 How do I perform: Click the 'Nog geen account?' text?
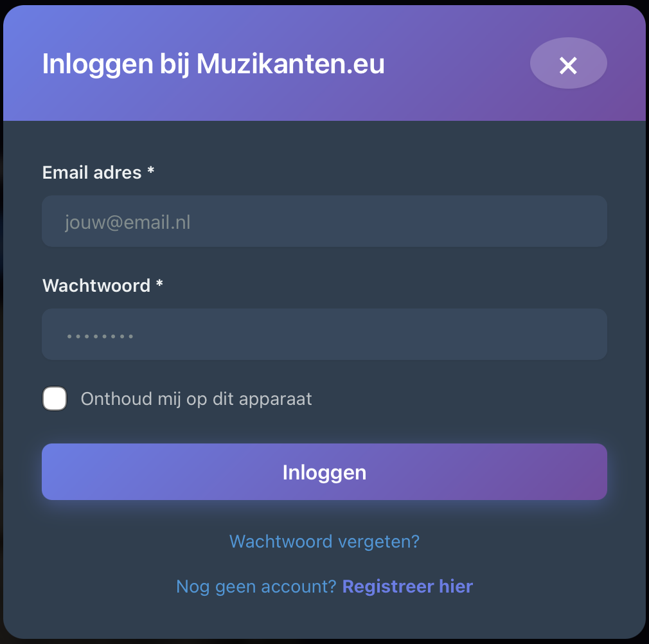tap(256, 586)
